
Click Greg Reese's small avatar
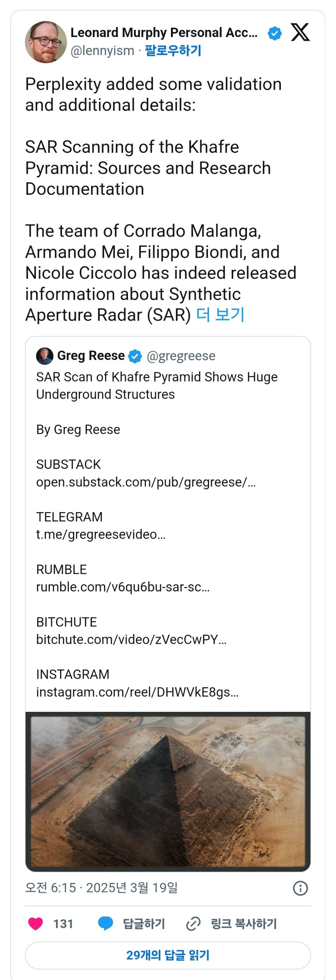(x=45, y=356)
